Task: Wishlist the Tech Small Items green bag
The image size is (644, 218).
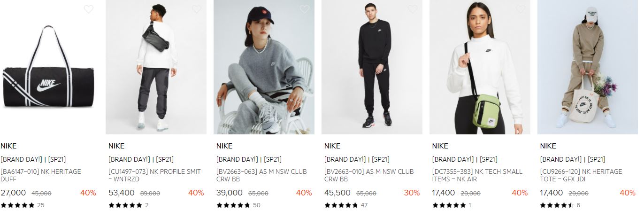Action: 520,9
